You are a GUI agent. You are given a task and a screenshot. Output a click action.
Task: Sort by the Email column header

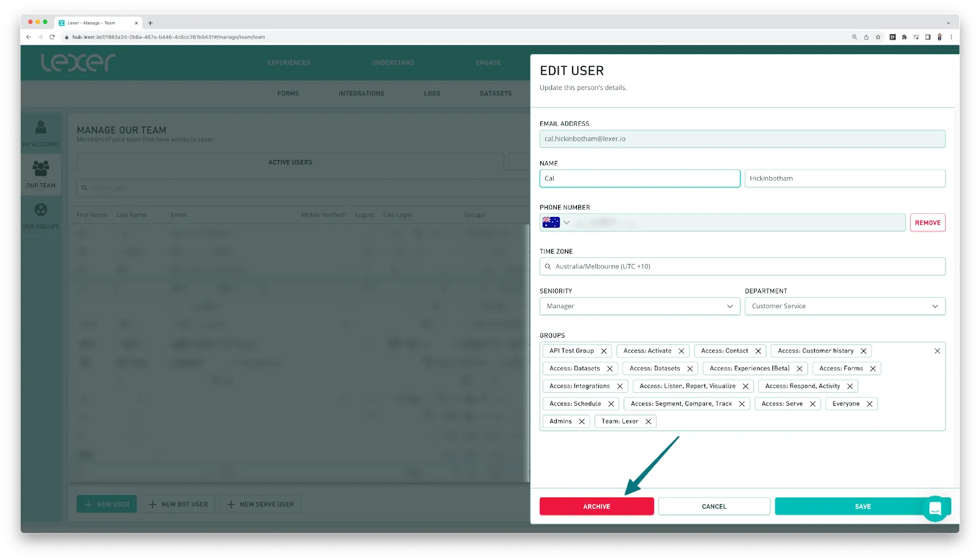pos(178,215)
